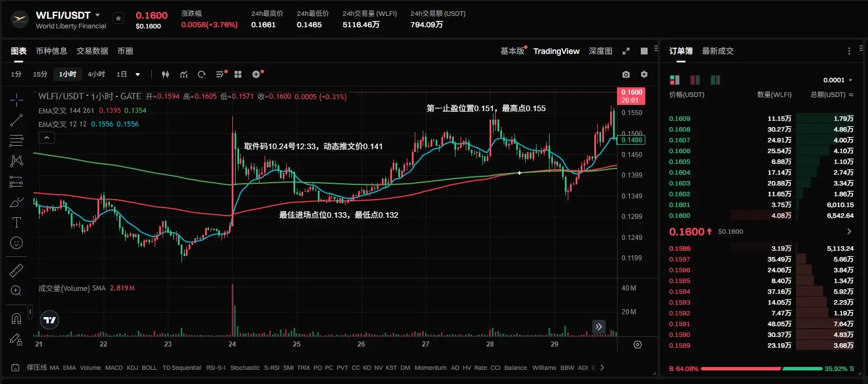Viewport: 868px width, 384px height.
Task: Select the crosshair cursor tool
Action: (x=16, y=100)
